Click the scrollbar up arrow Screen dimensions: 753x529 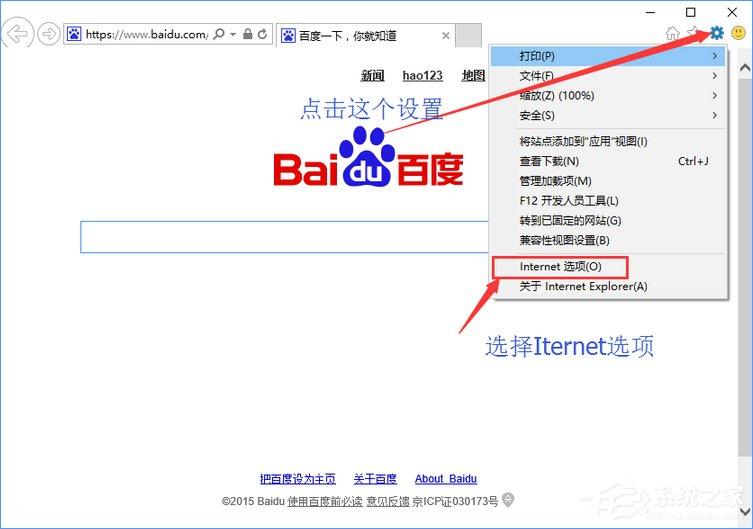[745, 68]
